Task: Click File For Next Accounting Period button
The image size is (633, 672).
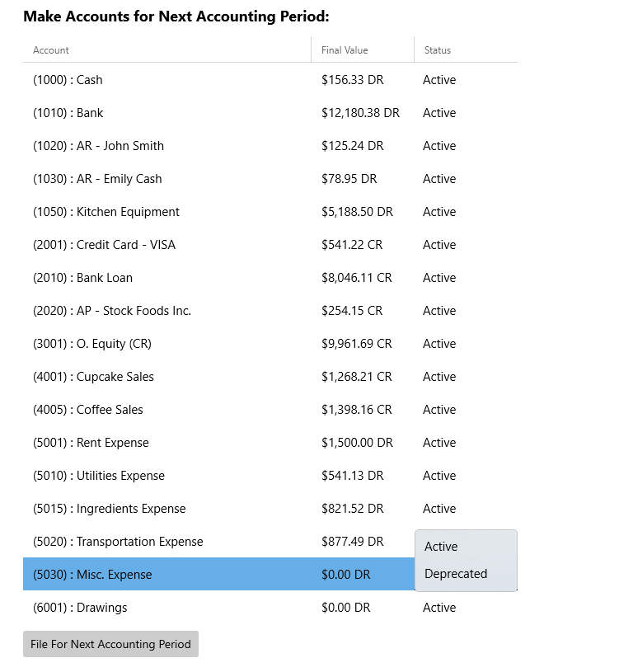Action: point(110,644)
